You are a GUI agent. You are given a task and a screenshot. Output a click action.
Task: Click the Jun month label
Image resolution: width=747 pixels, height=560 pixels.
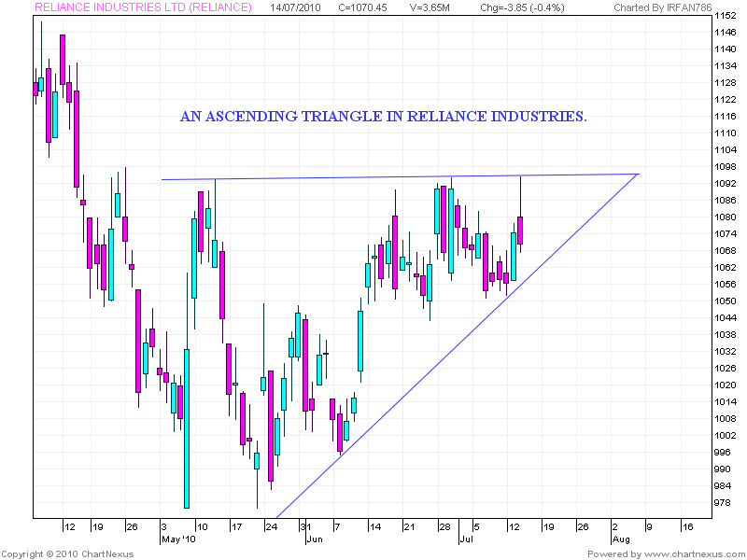[315, 539]
